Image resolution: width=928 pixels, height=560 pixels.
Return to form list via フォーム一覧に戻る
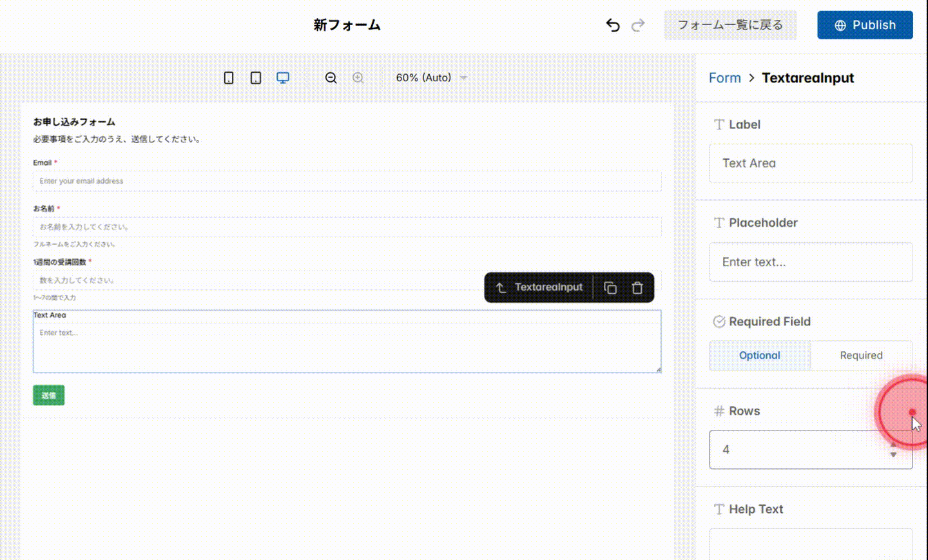pyautogui.click(x=730, y=24)
